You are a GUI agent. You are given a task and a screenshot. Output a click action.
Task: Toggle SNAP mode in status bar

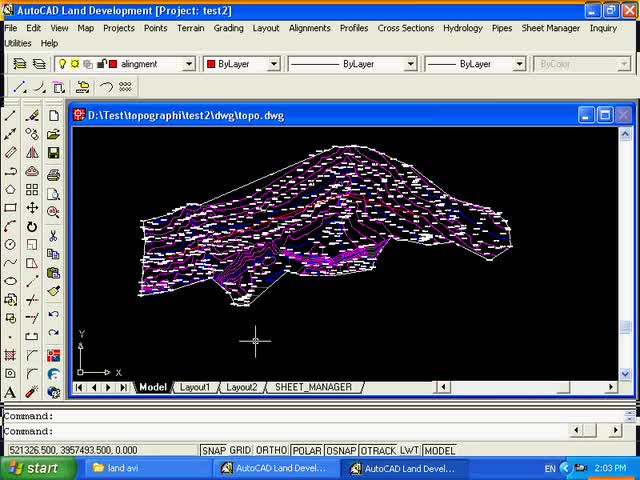click(214, 450)
